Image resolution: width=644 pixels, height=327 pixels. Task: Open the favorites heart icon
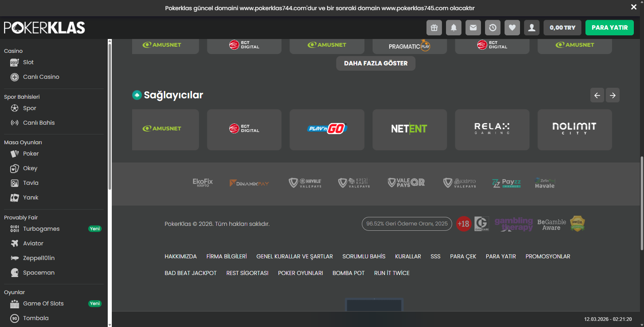click(x=512, y=28)
